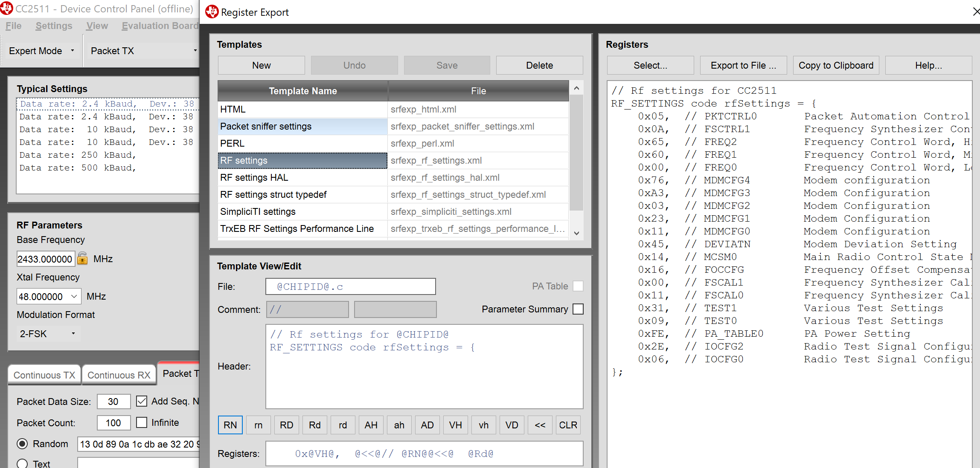The height and width of the screenshot is (468, 980).
Task: Select the SimpliciTI settings template
Action: 393,212
